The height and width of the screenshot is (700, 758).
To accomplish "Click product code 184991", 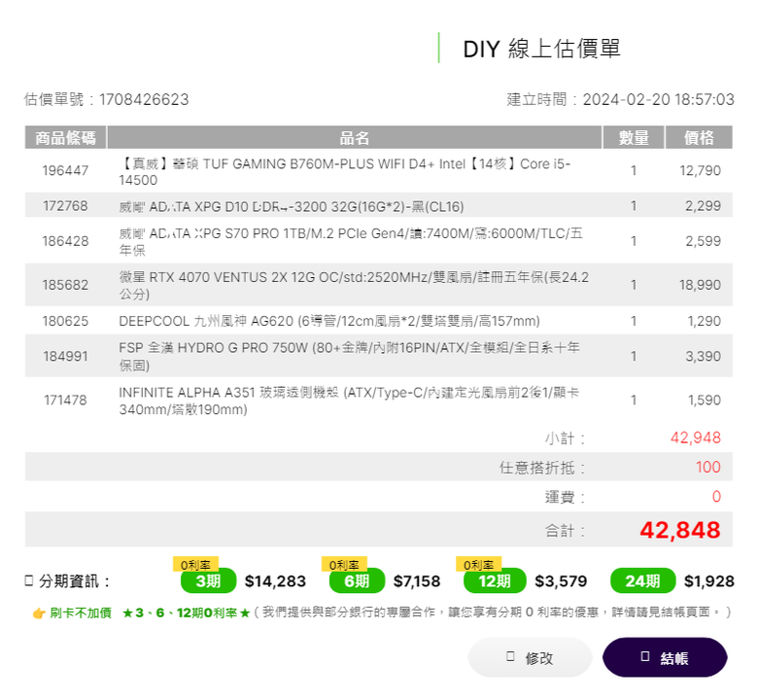I will [x=65, y=356].
